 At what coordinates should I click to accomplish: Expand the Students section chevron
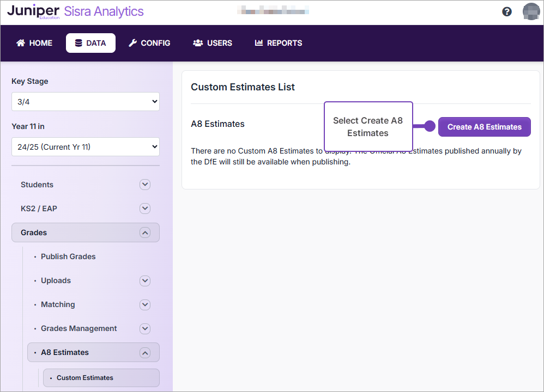[145, 185]
